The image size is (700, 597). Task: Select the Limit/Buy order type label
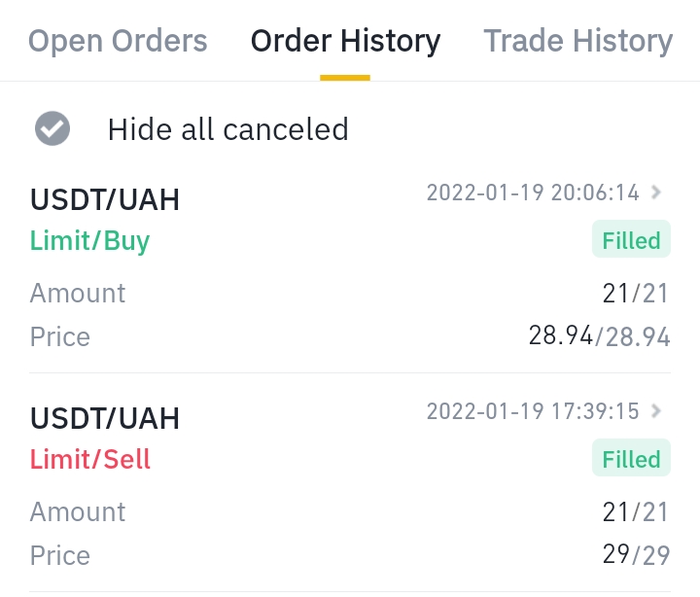[89, 241]
